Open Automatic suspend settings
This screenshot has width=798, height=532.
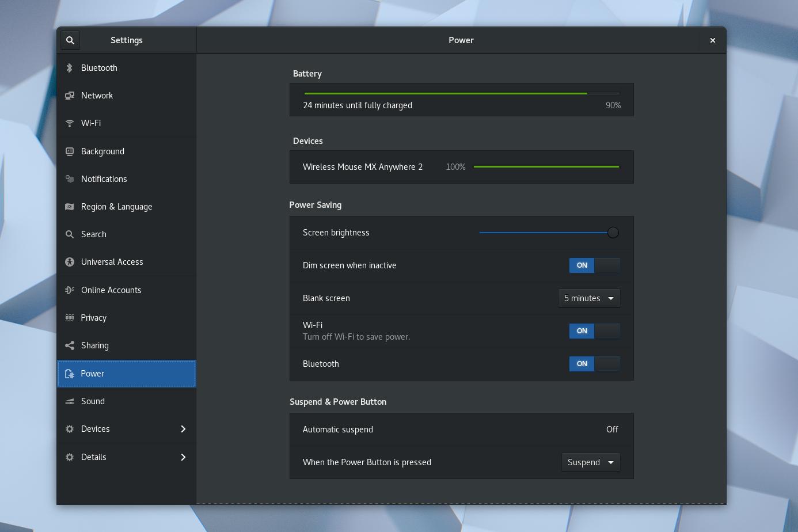[461, 429]
